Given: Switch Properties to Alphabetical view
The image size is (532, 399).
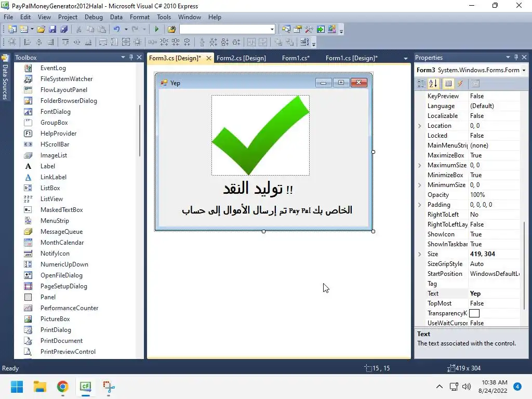Looking at the screenshot, I should (x=433, y=84).
